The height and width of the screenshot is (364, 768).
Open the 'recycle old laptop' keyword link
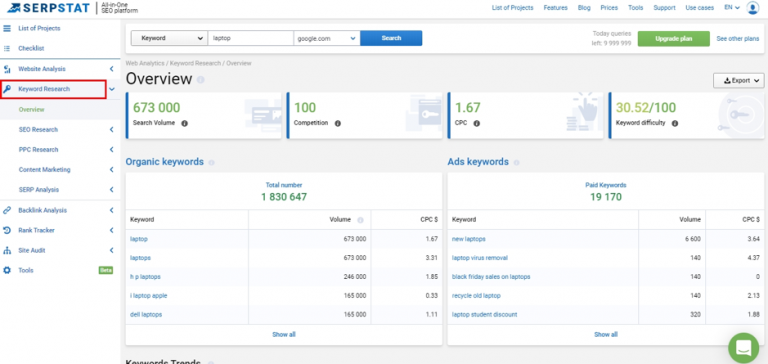(x=476, y=296)
